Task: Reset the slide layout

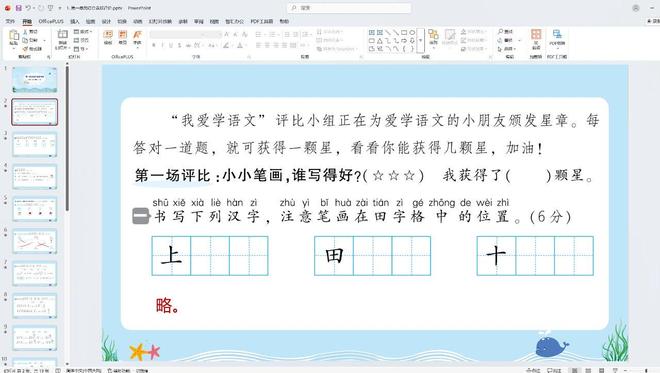Action: pyautogui.click(x=82, y=40)
